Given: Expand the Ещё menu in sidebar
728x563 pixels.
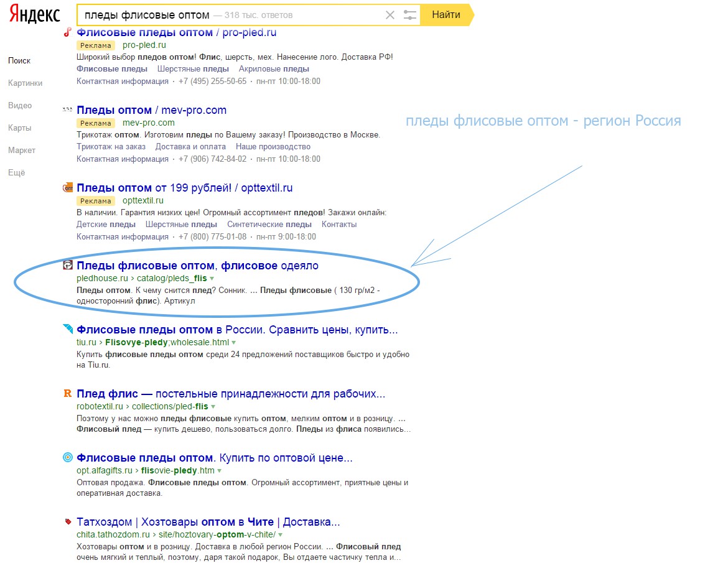Looking at the screenshot, I should point(16,172).
